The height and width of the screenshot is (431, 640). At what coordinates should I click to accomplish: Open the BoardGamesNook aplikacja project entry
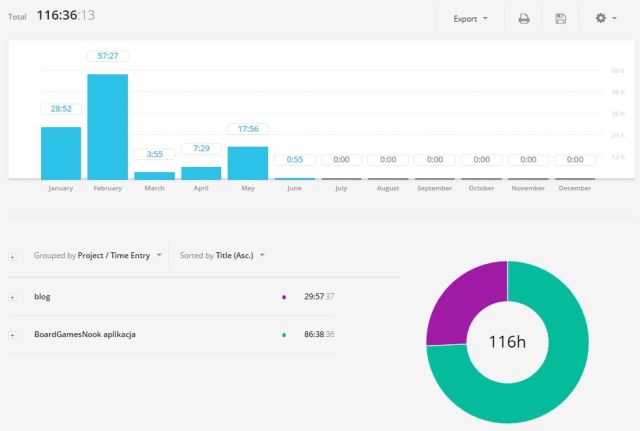[85, 334]
